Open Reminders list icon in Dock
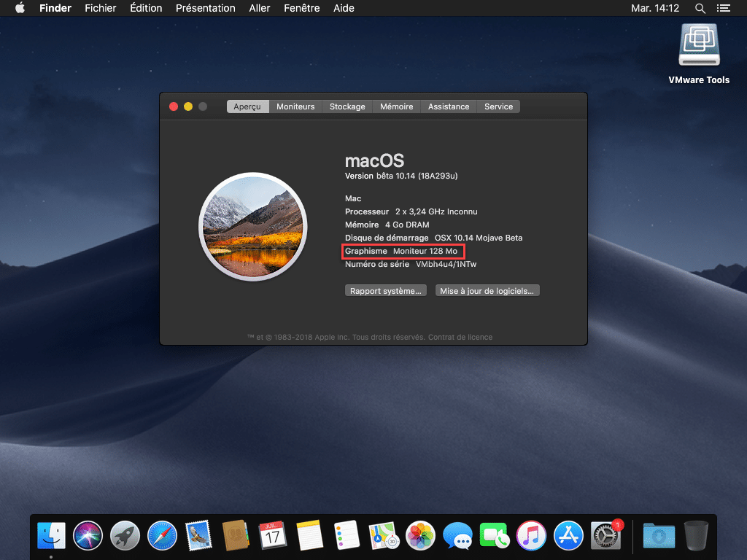747x560 pixels. pyautogui.click(x=347, y=535)
